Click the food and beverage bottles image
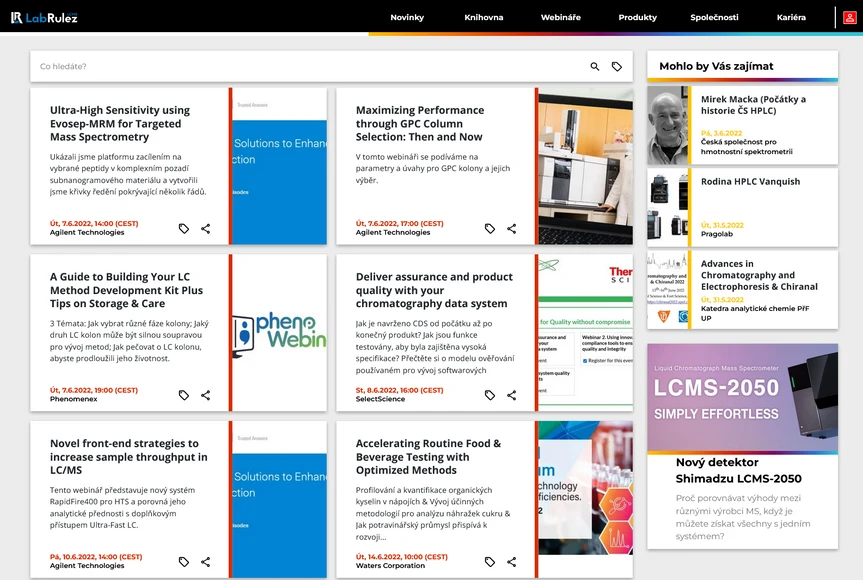Viewport: 863px width, 580px height. [x=586, y=488]
